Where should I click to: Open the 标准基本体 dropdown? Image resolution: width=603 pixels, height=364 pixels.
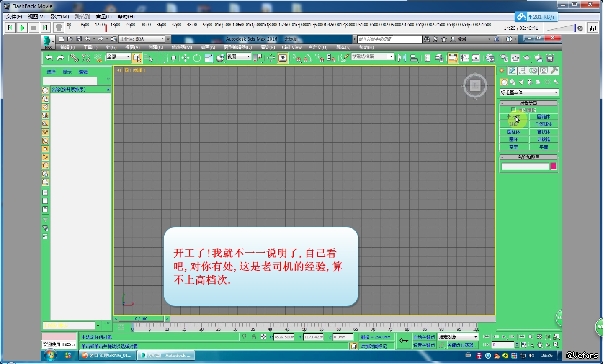click(x=529, y=92)
